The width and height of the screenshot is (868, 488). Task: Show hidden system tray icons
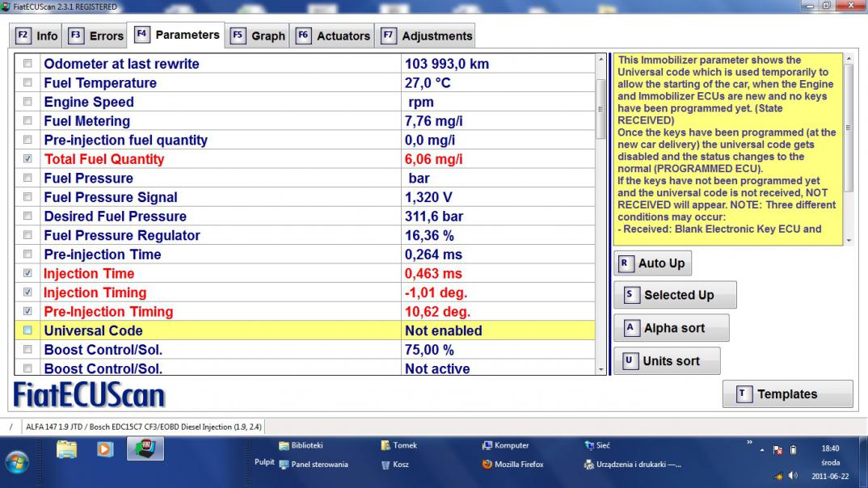(x=762, y=450)
